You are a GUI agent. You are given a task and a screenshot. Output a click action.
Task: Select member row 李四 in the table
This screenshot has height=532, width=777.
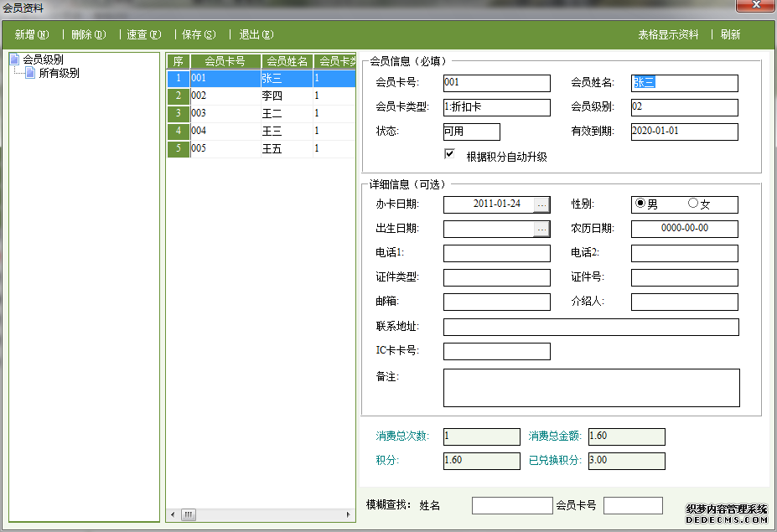[x=272, y=96]
